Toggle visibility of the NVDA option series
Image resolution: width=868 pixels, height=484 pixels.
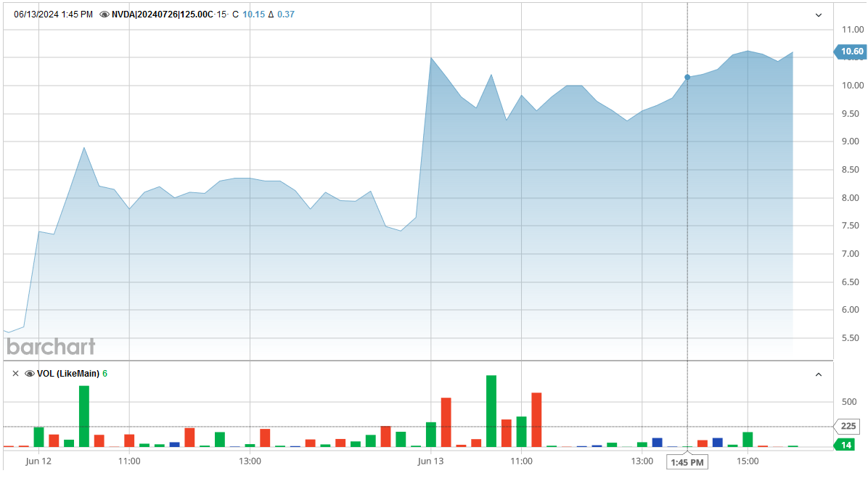(x=105, y=13)
